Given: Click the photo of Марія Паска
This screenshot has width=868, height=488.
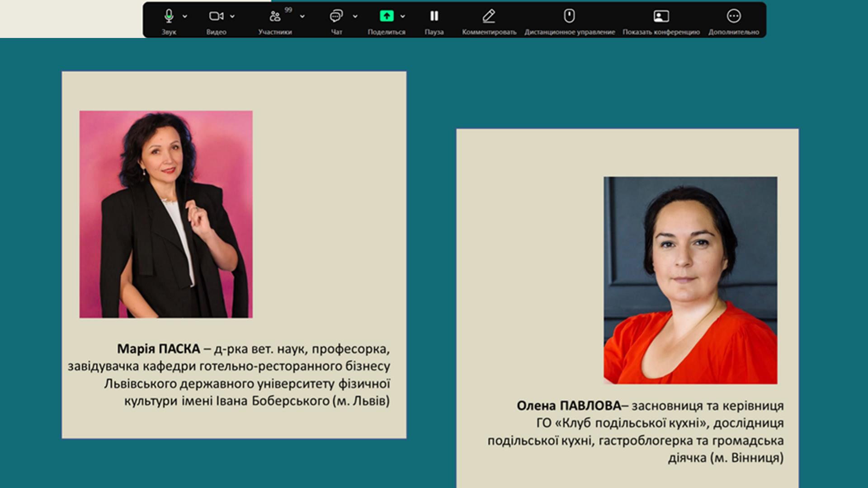Looking at the screenshot, I should click(166, 214).
